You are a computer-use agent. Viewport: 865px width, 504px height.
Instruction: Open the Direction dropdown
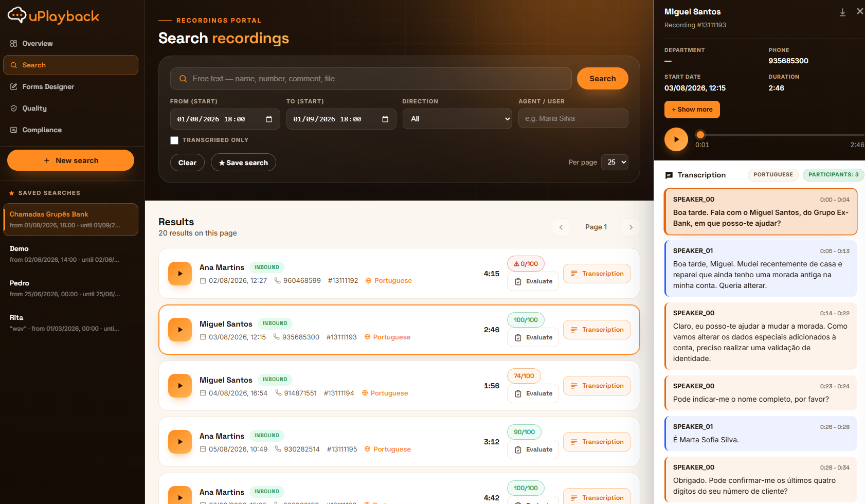click(x=457, y=119)
